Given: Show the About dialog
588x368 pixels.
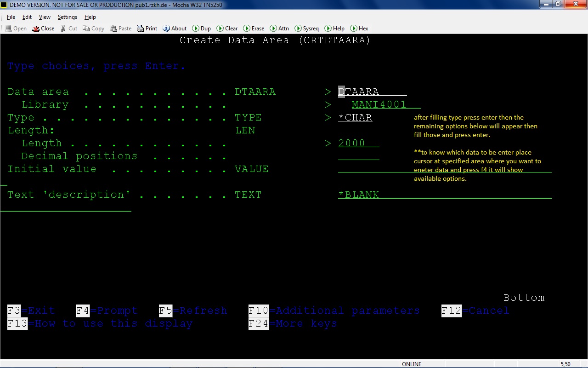Looking at the screenshot, I should 174,28.
